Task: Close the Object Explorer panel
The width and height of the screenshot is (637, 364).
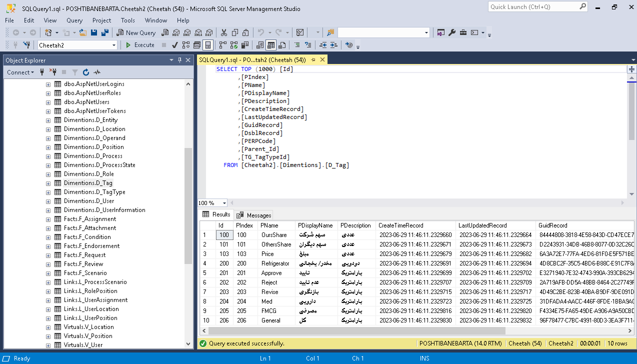Action: [188, 60]
